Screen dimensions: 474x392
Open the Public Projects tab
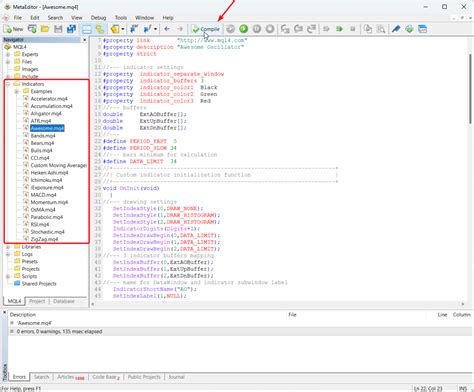(x=144, y=377)
